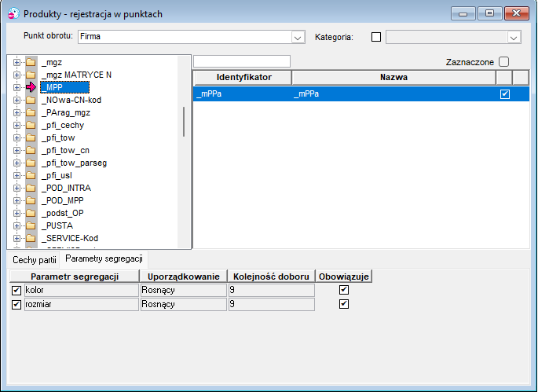Click the Kolejność doboru field for kolor
The height and width of the screenshot is (392, 538).
[x=272, y=290]
